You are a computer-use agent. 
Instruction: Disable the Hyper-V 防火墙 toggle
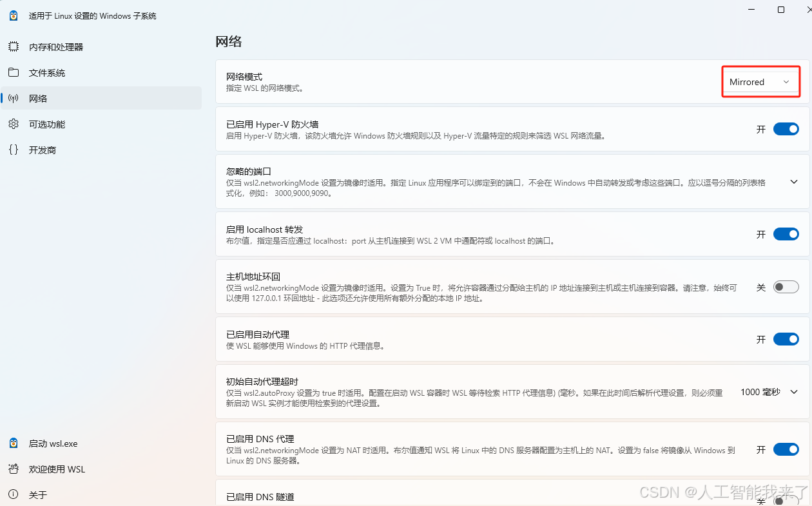(786, 129)
